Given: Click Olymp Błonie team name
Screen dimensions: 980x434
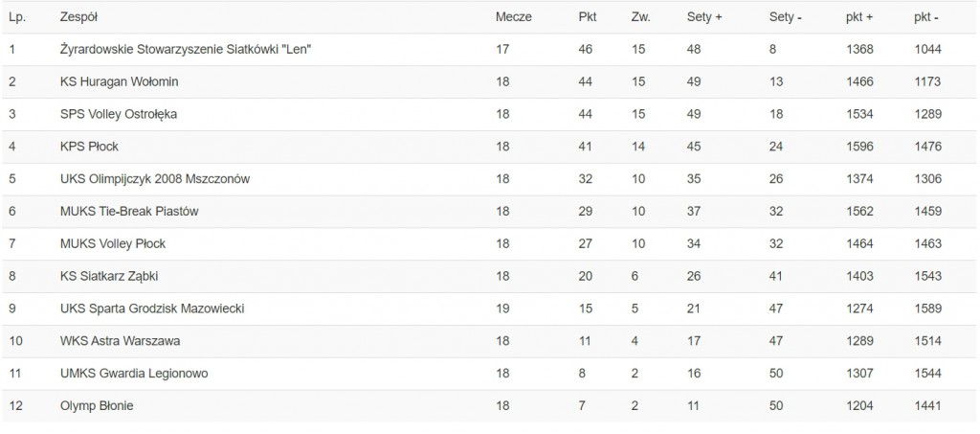Looking at the screenshot, I should pyautogui.click(x=97, y=406).
